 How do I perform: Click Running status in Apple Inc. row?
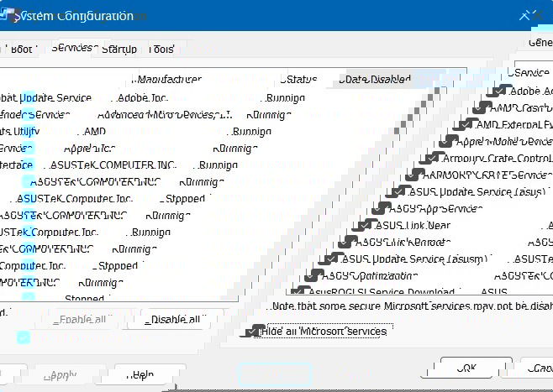click(235, 149)
